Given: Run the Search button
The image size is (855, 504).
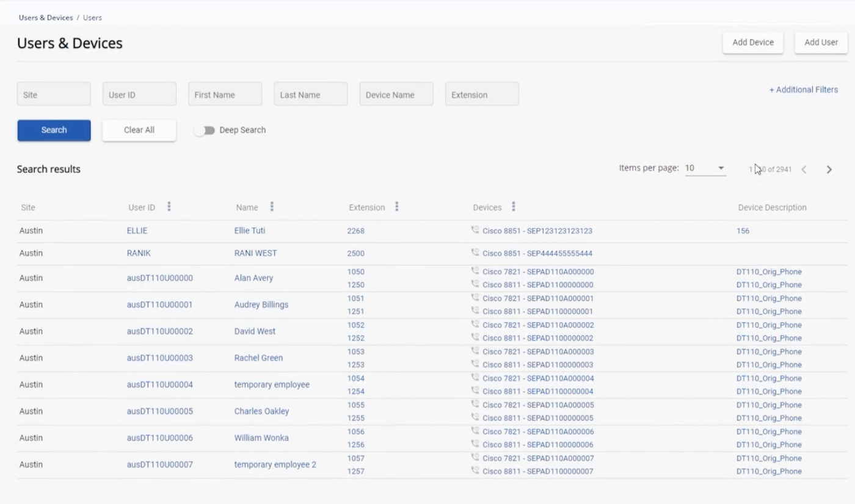Looking at the screenshot, I should (x=54, y=130).
